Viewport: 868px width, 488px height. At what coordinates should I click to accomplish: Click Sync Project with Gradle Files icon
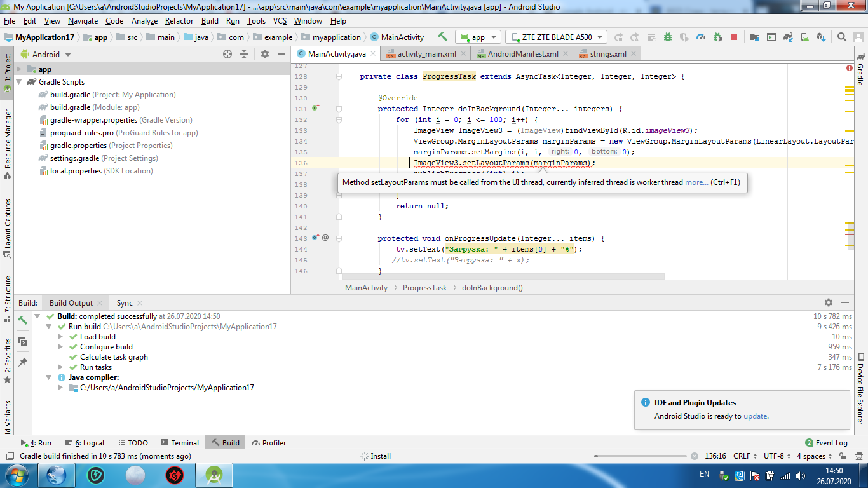click(788, 37)
